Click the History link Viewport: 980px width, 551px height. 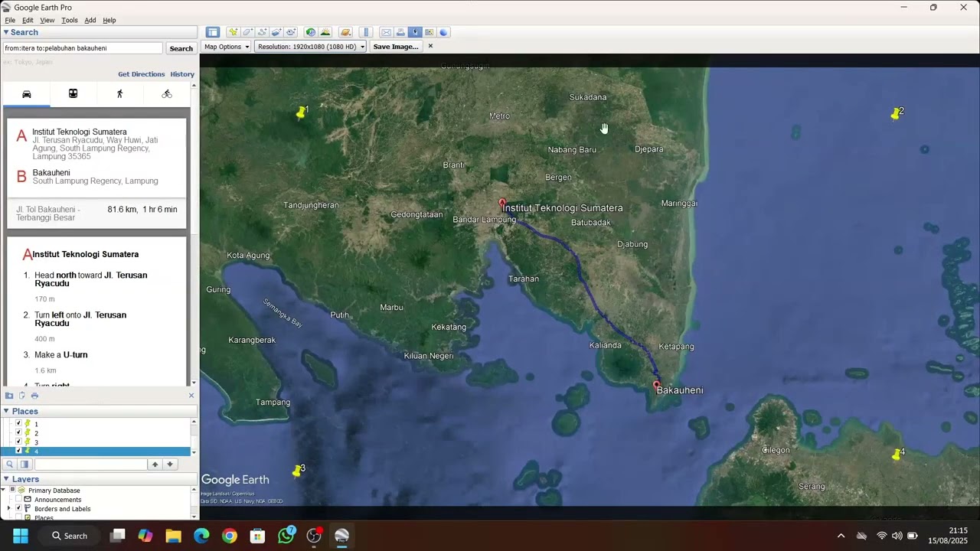182,74
